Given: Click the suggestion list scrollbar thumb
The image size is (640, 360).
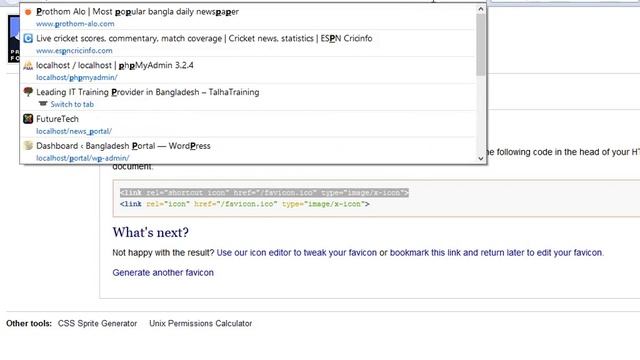Looking at the screenshot, I should tap(481, 45).
